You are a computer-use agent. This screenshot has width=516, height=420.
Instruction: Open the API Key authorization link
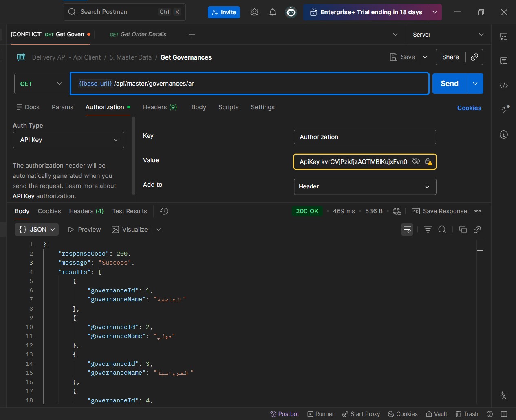pyautogui.click(x=24, y=196)
